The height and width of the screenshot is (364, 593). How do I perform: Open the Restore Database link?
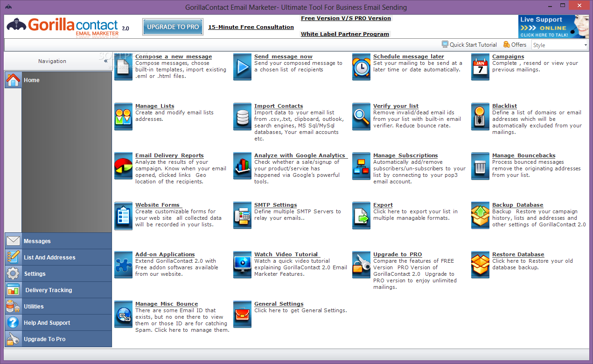(518, 254)
